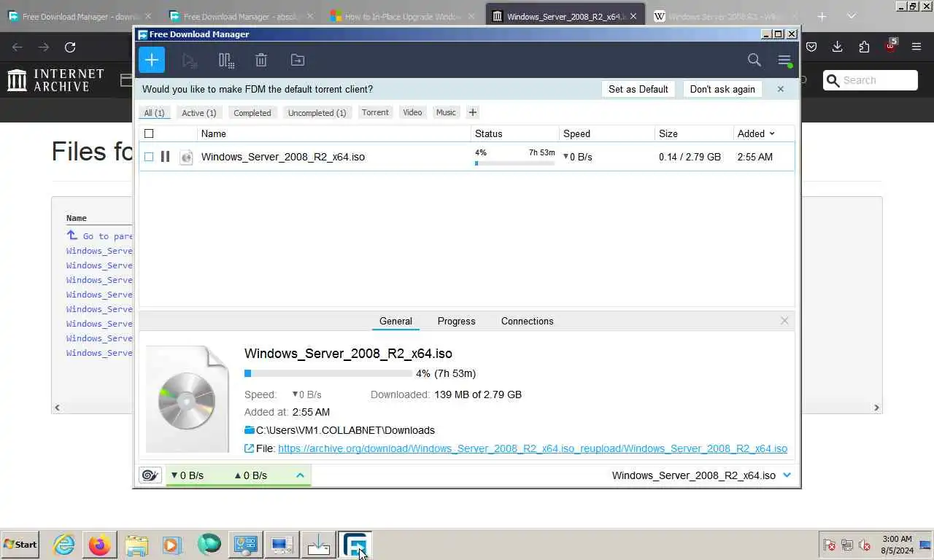Open Firefox application menu
The width and height of the screenshot is (934, 560).
pos(916,47)
